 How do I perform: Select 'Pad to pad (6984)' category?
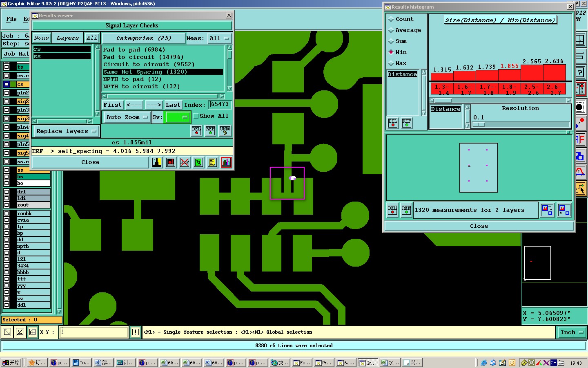point(163,50)
